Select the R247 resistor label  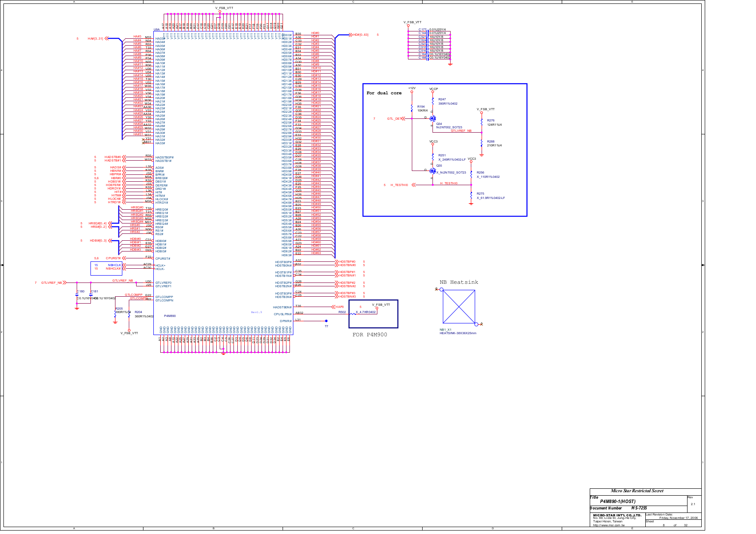442,99
